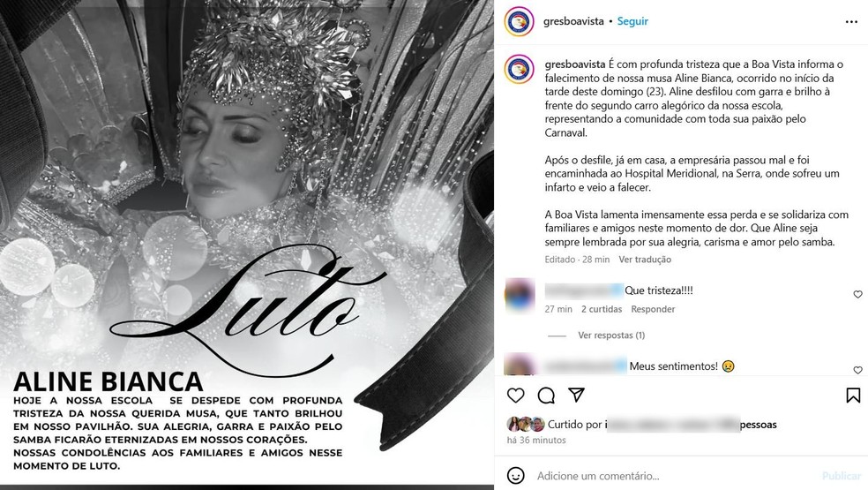Open gresboavista avatar beside caption
Screen dimensions: 868x490
click(x=520, y=69)
